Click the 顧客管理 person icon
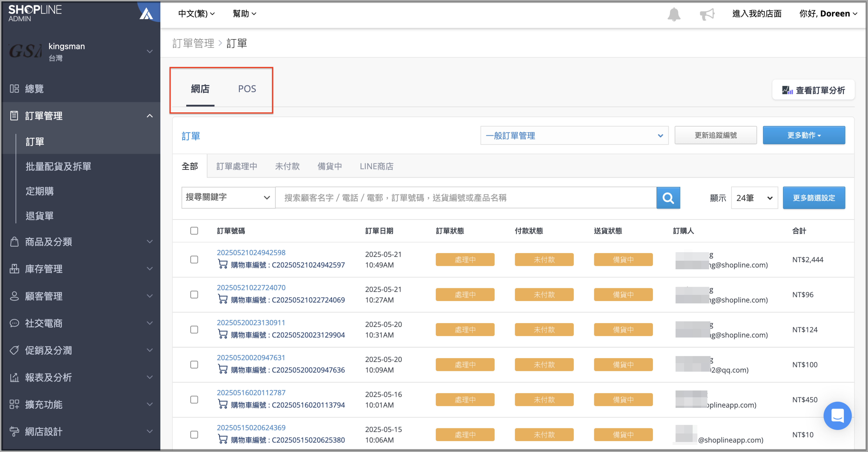 pos(14,296)
